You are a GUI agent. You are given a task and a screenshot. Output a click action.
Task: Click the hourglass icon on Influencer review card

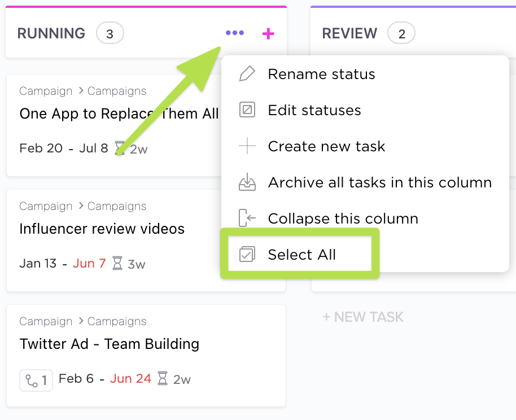[117, 263]
